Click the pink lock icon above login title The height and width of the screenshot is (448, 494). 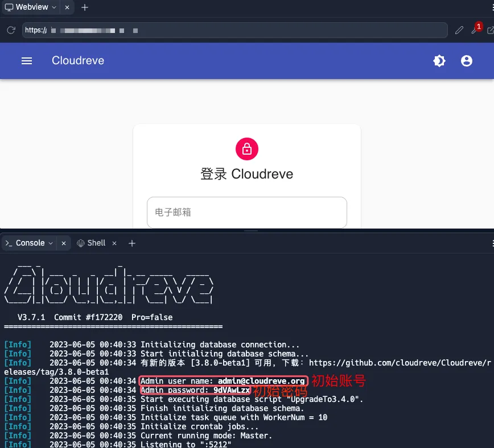246,149
